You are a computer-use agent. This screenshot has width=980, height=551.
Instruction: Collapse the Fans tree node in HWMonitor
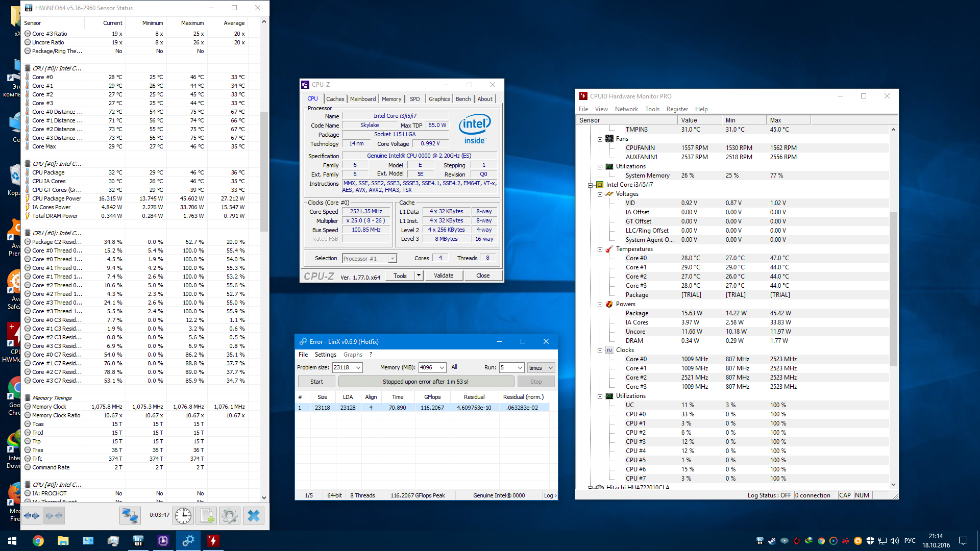(x=600, y=139)
